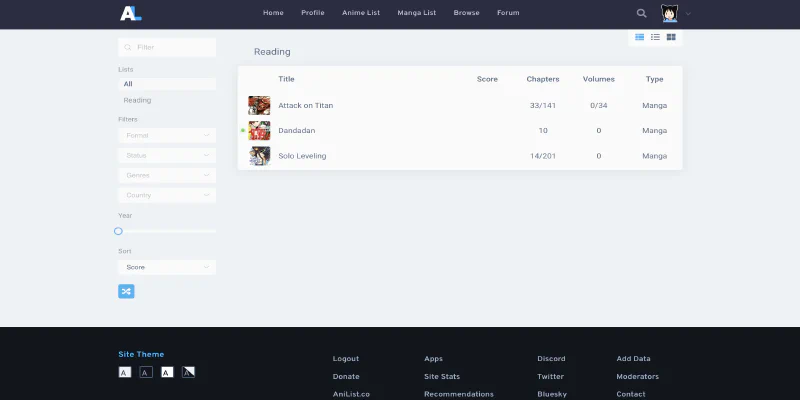
Task: Select the default table list view icon
Action: coord(640,37)
